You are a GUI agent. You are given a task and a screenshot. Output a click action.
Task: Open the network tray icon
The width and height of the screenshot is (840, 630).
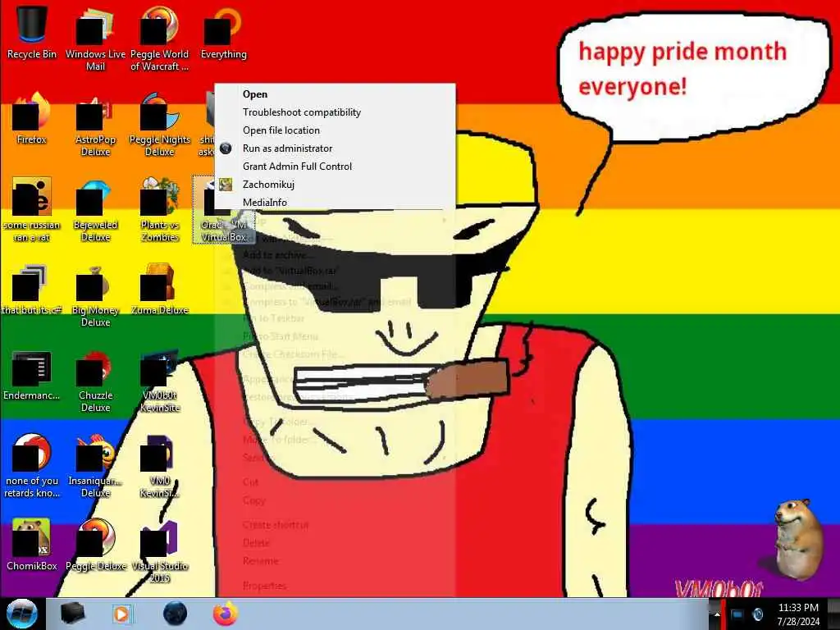coord(737,614)
